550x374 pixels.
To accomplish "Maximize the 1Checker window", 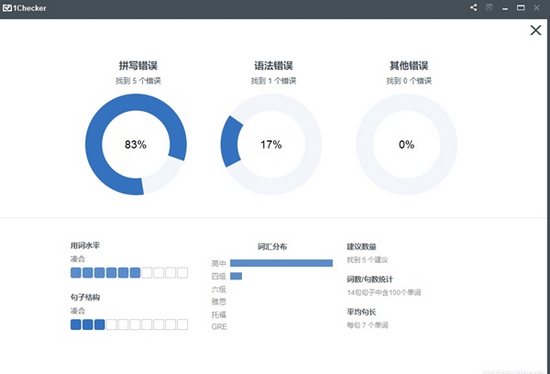I will [521, 8].
